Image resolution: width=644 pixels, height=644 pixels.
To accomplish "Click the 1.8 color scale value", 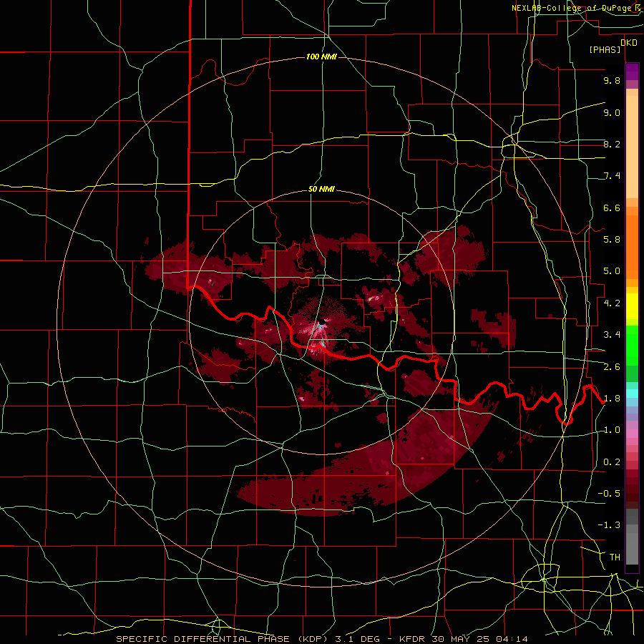I will (612, 399).
